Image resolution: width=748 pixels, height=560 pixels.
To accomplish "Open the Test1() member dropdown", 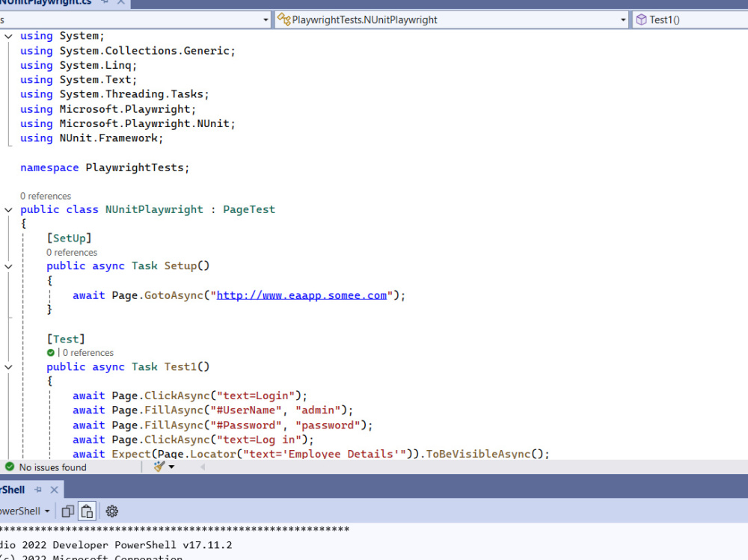I will point(690,19).
